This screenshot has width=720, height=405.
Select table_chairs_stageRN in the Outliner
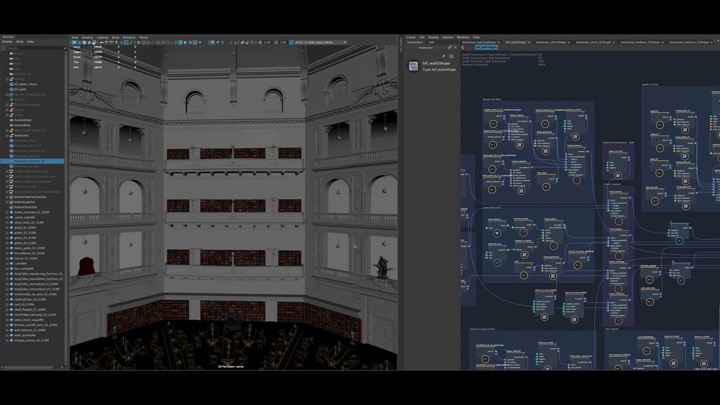tap(29, 320)
